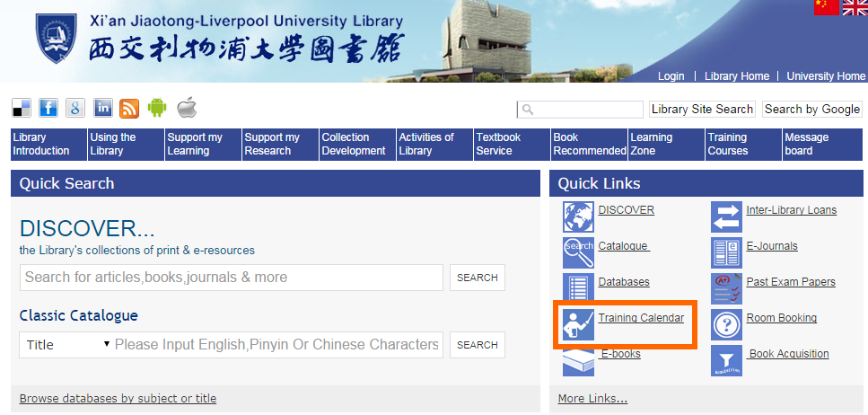Viewport: 868px width, 415px height.
Task: Open the Login link
Action: (x=671, y=76)
